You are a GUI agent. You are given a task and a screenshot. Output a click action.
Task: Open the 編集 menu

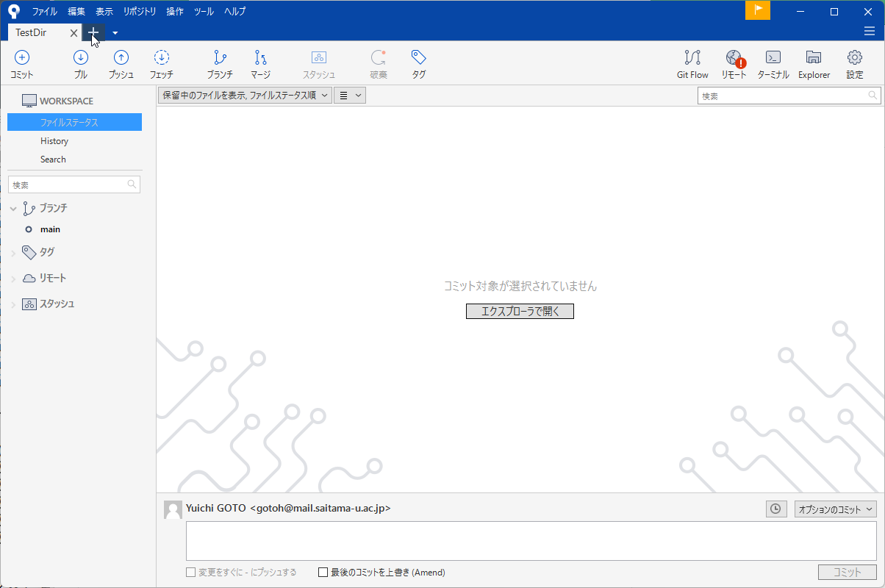tap(76, 12)
